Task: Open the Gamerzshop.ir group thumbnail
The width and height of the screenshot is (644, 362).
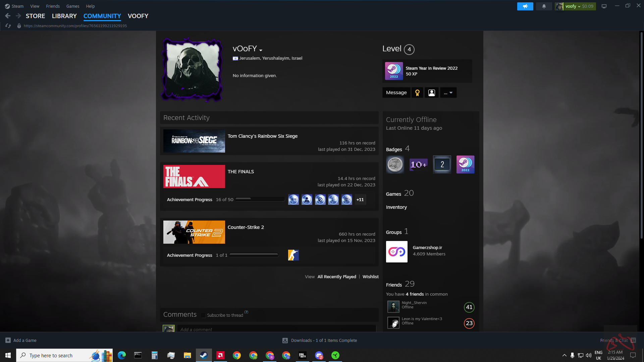Action: tap(396, 252)
